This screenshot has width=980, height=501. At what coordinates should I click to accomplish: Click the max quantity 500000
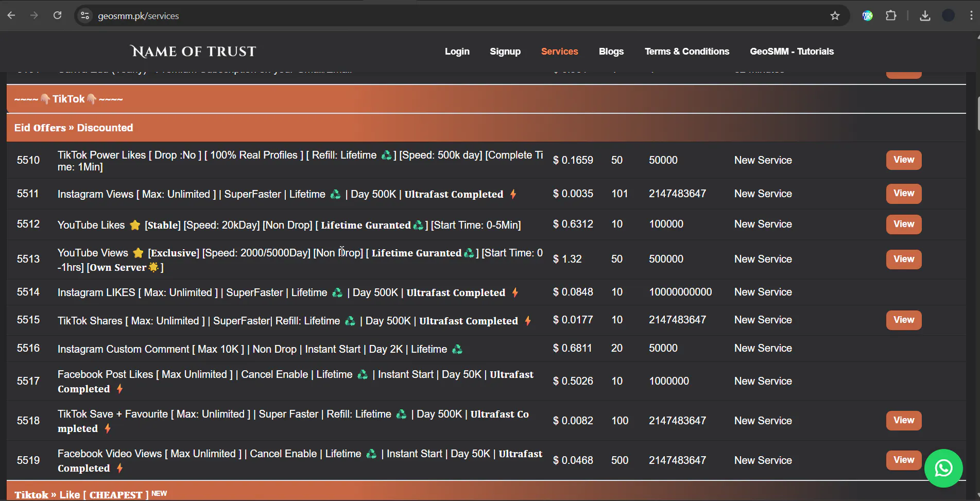[x=666, y=259]
